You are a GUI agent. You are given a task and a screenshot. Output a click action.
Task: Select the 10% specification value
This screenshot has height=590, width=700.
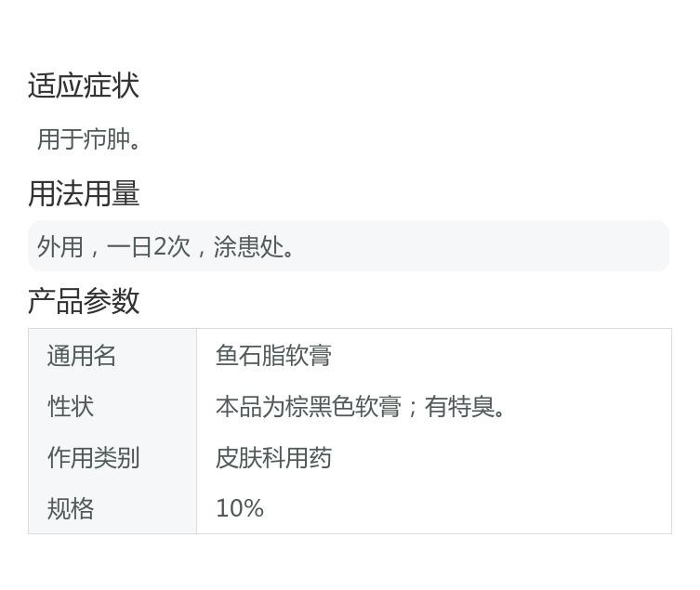[240, 508]
